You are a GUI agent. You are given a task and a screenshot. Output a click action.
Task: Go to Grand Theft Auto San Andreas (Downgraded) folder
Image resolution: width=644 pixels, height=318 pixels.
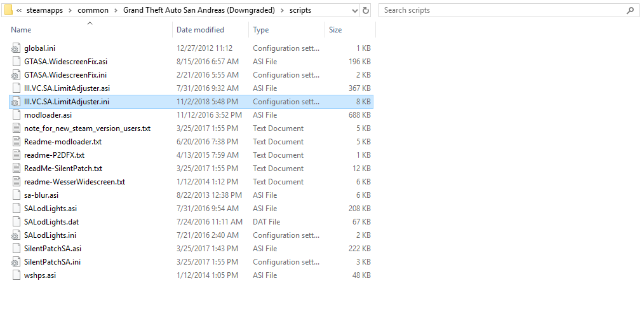click(x=199, y=10)
